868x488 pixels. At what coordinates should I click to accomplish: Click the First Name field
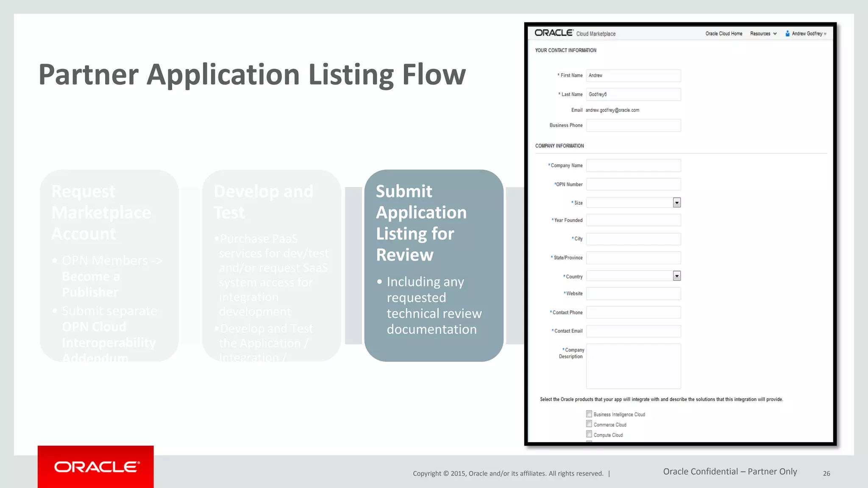(x=634, y=75)
